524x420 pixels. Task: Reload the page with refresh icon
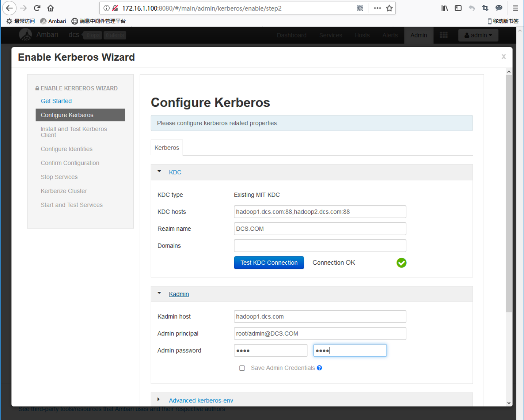click(37, 8)
